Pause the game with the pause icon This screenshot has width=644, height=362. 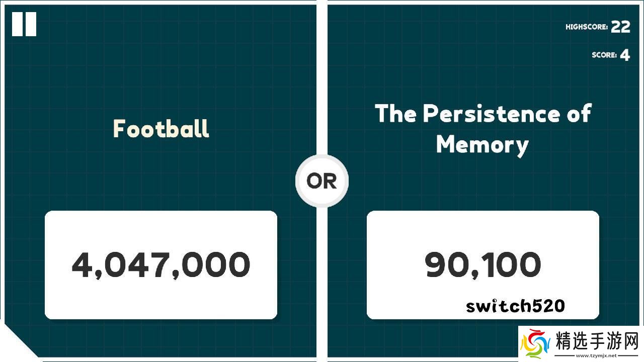[x=24, y=24]
